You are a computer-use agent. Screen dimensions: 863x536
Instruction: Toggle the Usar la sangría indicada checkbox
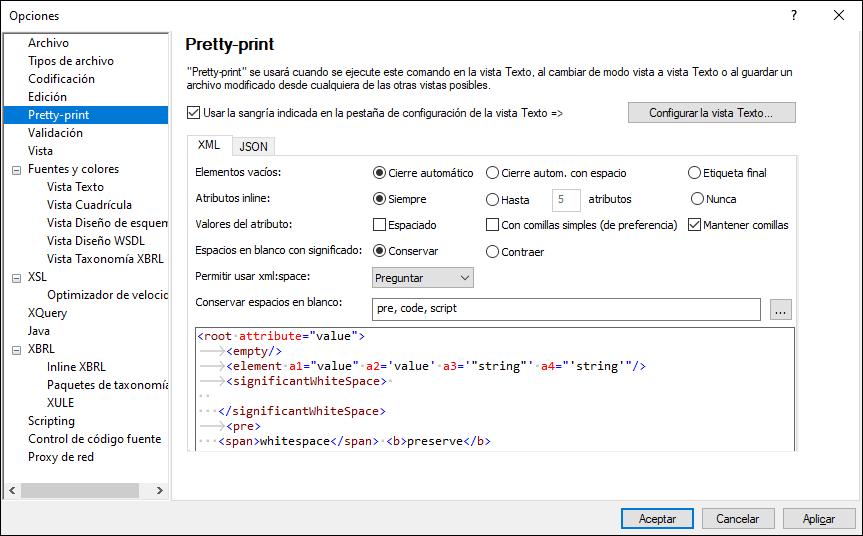pos(194,113)
